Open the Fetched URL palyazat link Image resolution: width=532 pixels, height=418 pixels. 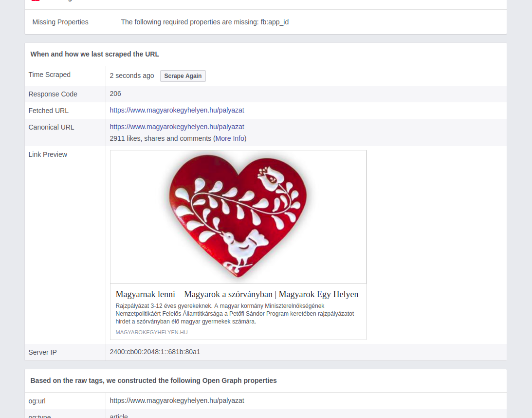click(177, 110)
